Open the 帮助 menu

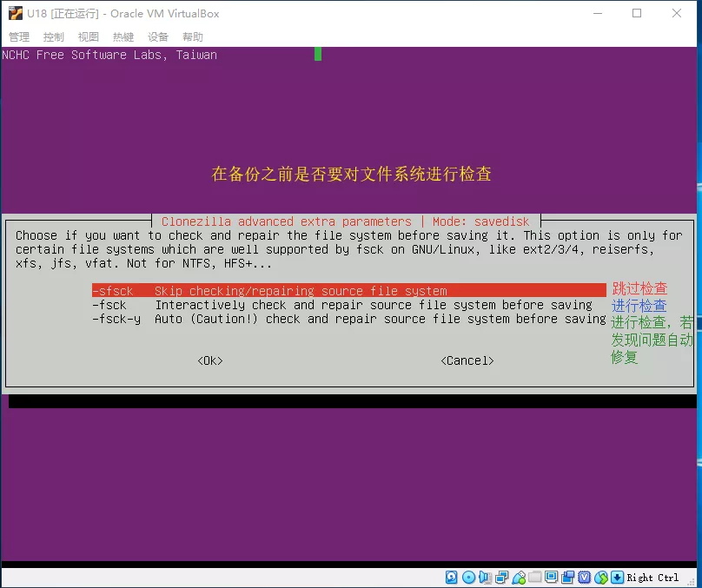click(x=193, y=36)
